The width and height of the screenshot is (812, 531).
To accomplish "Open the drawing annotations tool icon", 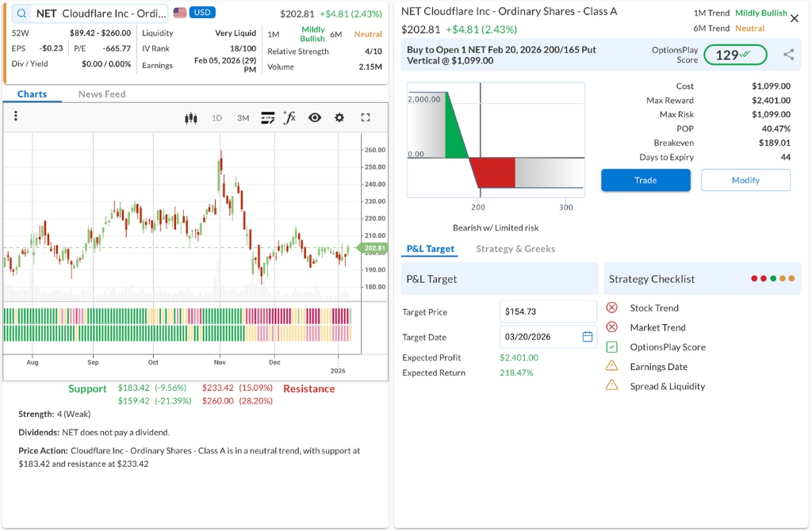I will click(267, 118).
